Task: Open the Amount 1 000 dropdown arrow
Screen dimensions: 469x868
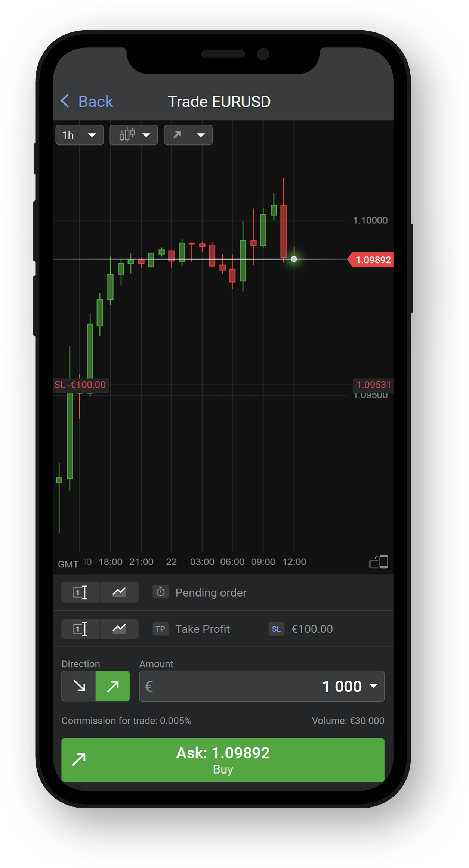Action: click(373, 686)
